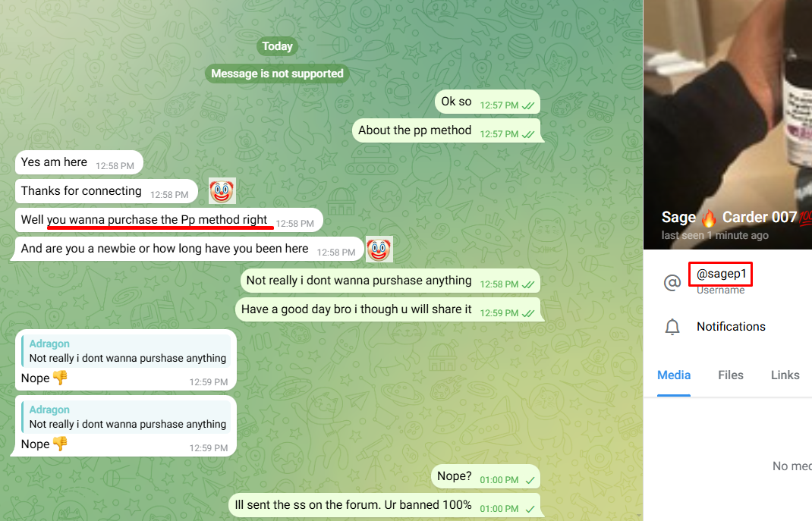Image resolution: width=812 pixels, height=521 pixels.
Task: Open the profile photo of Sage Carder 007
Action: (728, 124)
